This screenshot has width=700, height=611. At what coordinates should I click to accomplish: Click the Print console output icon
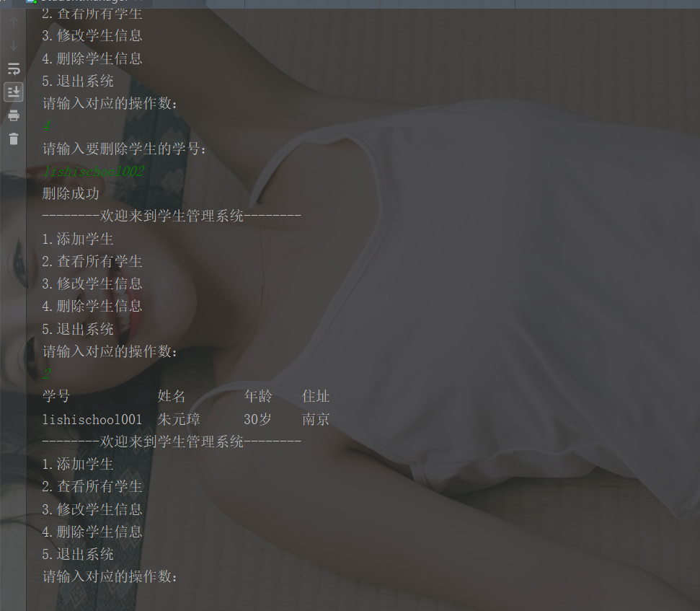14,115
